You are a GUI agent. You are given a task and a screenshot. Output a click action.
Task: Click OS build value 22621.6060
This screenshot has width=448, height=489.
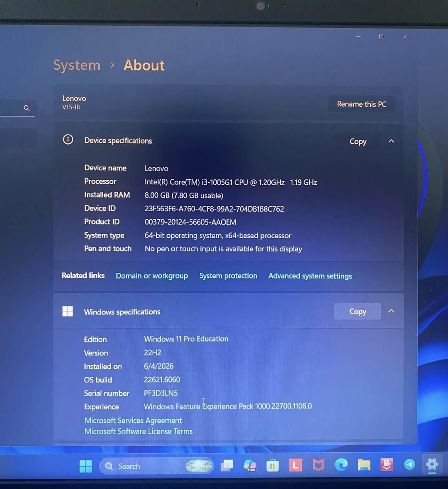click(162, 379)
